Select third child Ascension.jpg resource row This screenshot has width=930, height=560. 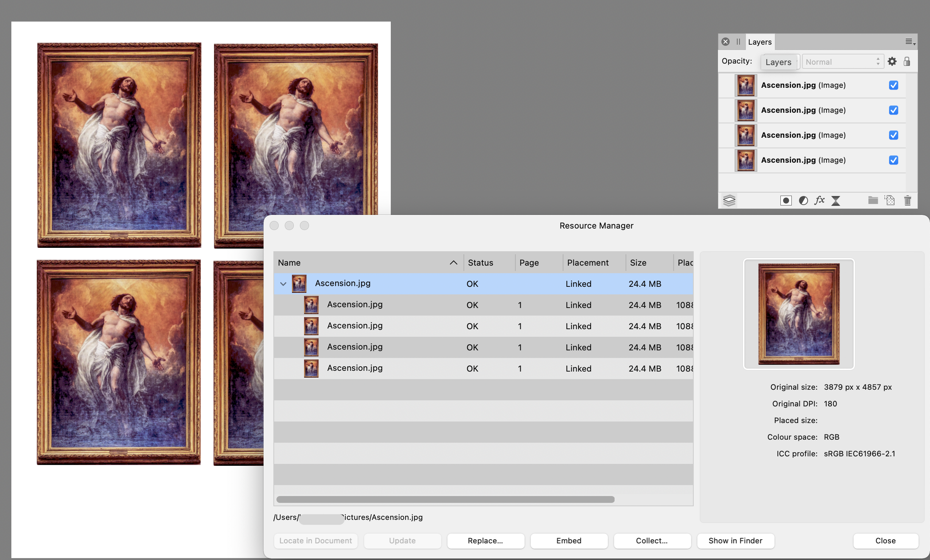tap(484, 347)
